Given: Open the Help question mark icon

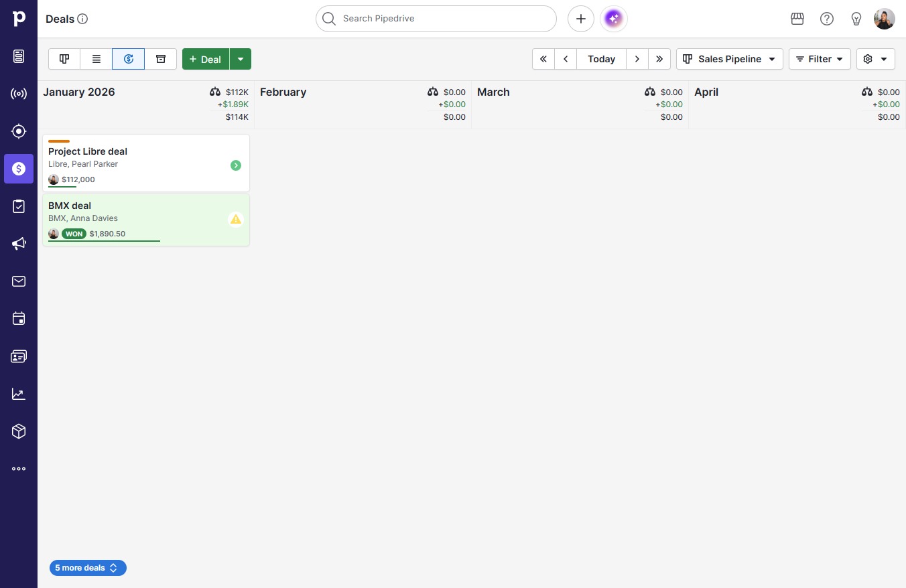Looking at the screenshot, I should point(827,19).
